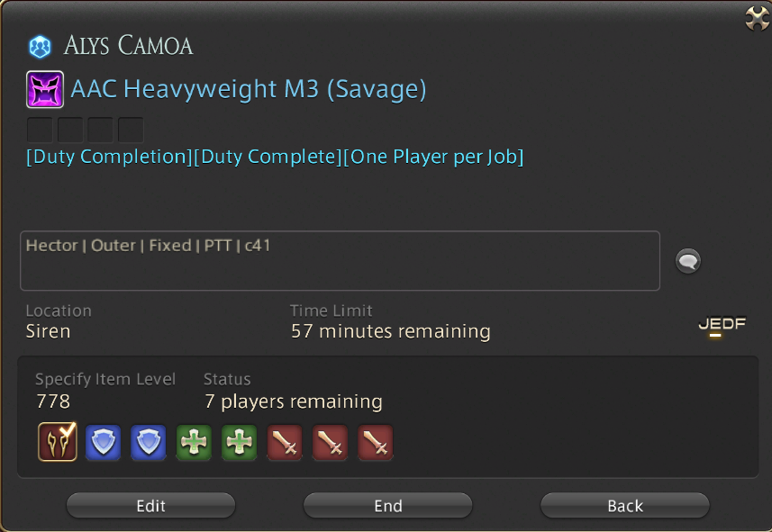Select the first red DPS role slot

pyautogui.click(x=284, y=442)
